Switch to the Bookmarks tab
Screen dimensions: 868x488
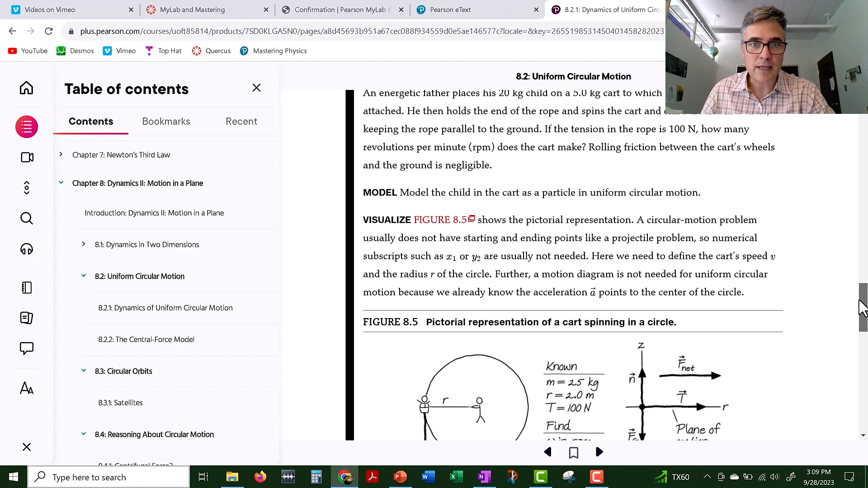(166, 121)
